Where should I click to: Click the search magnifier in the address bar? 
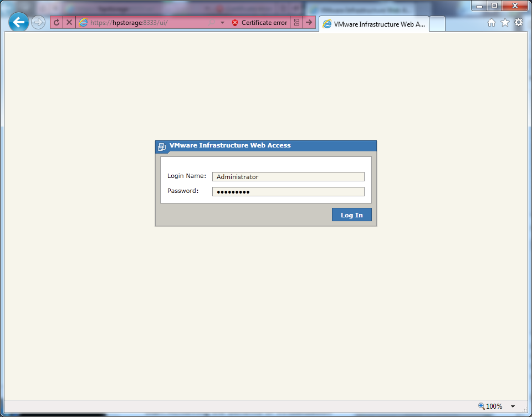(212, 23)
